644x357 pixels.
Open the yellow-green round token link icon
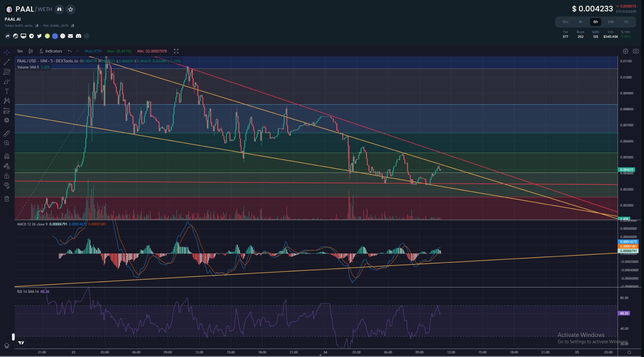[x=47, y=36]
